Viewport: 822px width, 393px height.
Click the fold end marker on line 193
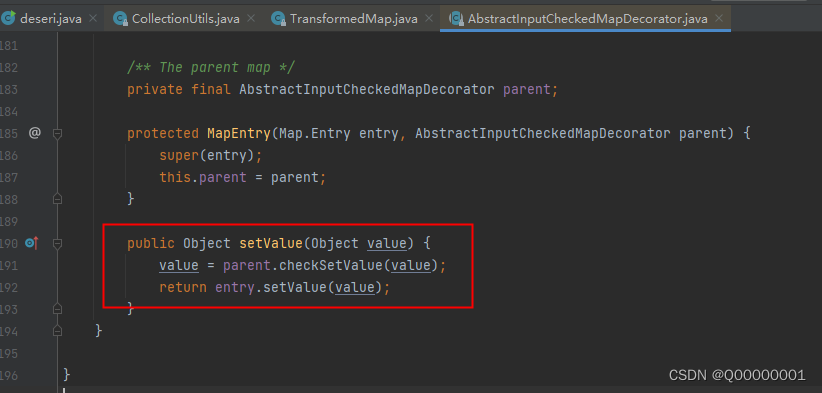coord(58,309)
